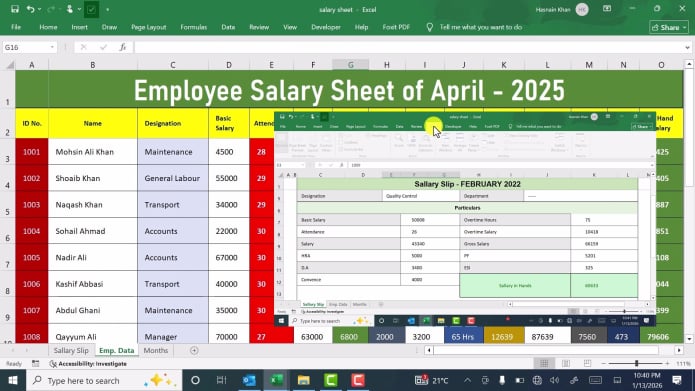This screenshot has width=695, height=391.
Task: Open Ribbon Display Options icon in title bar
Action: (x=607, y=9)
